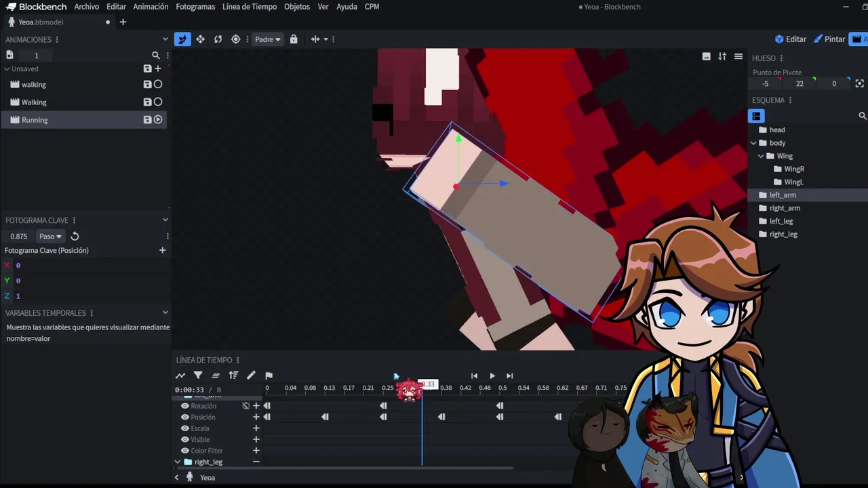Toggle the lock movement icon

294,39
